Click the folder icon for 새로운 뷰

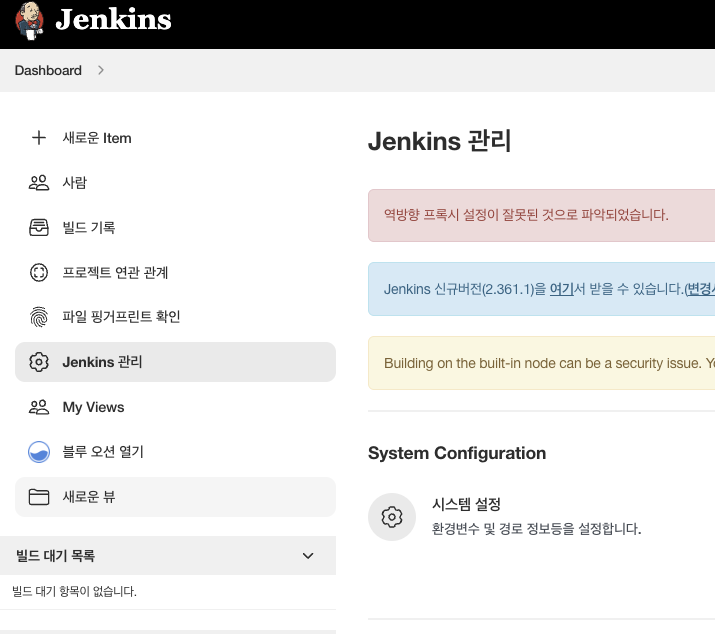(39, 497)
